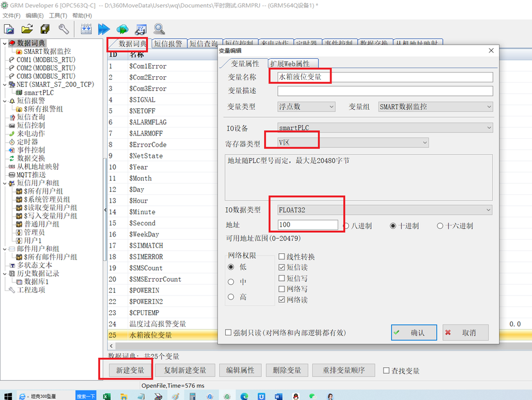Set network permission to 中
Screen dimensions: 532x400
[231, 282]
